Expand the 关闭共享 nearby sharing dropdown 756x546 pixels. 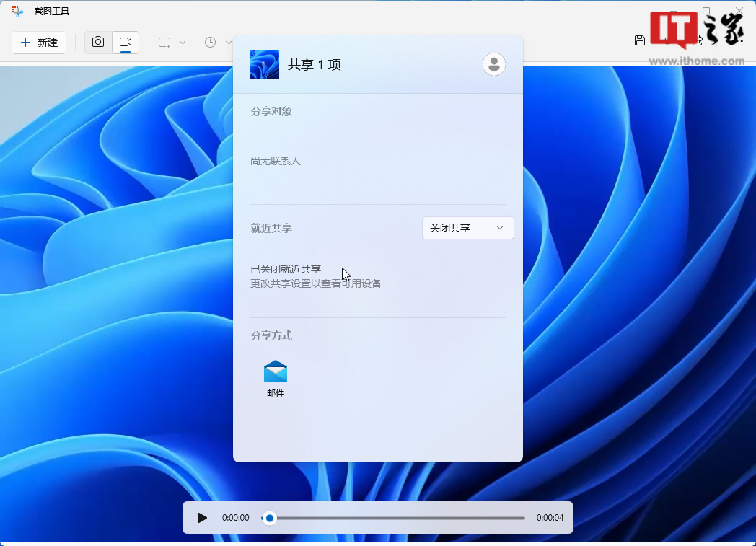click(x=467, y=228)
